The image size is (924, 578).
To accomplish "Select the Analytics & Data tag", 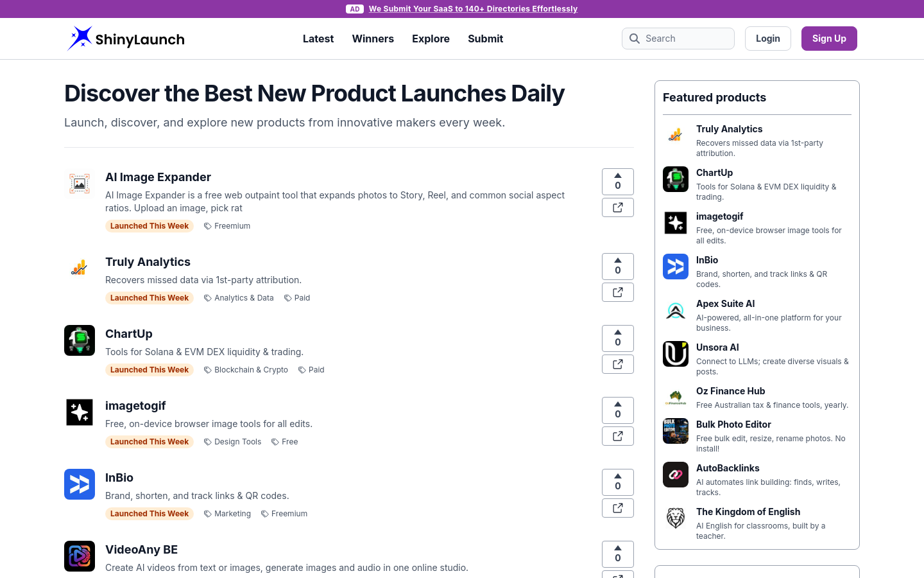I will 239,298.
